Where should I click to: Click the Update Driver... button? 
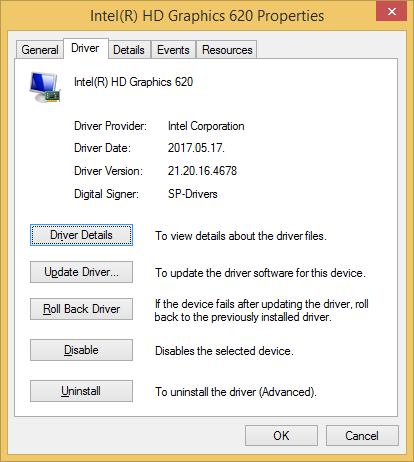tap(81, 272)
